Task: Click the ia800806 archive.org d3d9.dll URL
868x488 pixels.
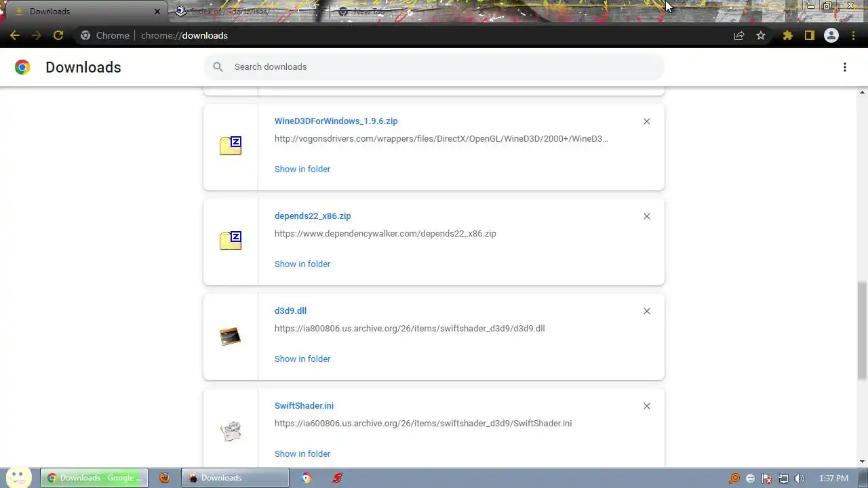Action: tap(410, 329)
